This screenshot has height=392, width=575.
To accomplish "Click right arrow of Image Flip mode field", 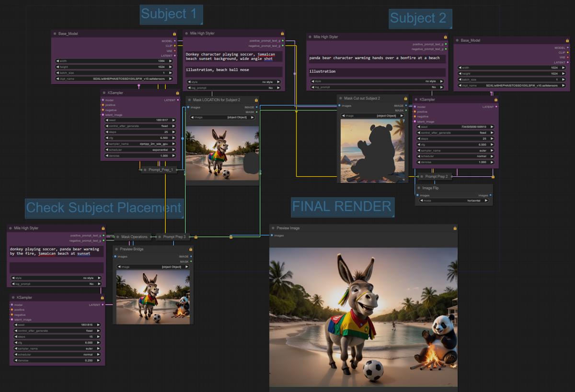I will (x=486, y=201).
